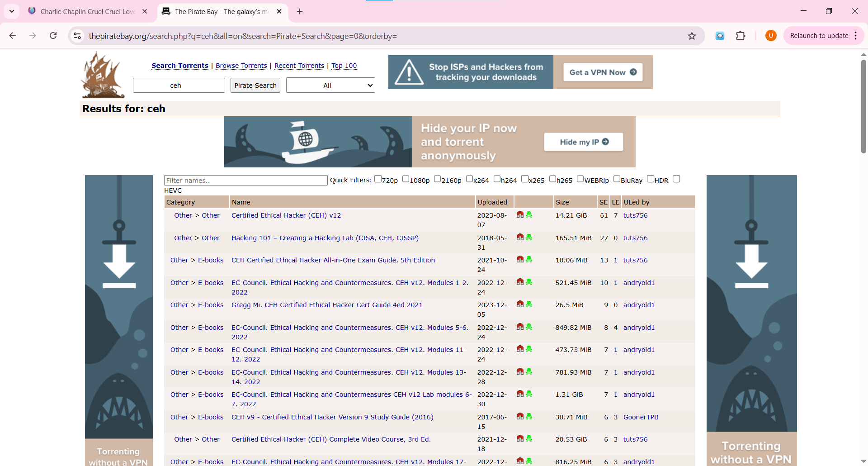Open Recent Torrents link
This screenshot has width=868, height=466.
click(299, 66)
